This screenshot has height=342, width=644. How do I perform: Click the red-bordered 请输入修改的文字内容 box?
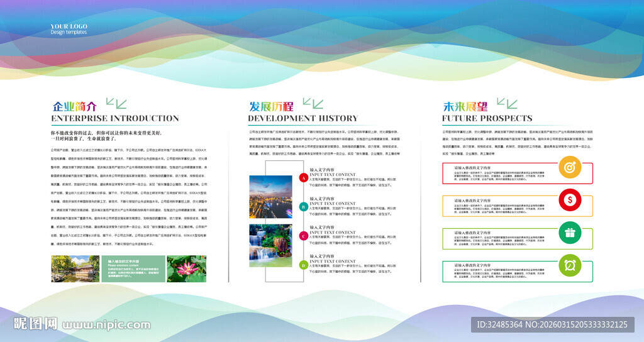518,174
